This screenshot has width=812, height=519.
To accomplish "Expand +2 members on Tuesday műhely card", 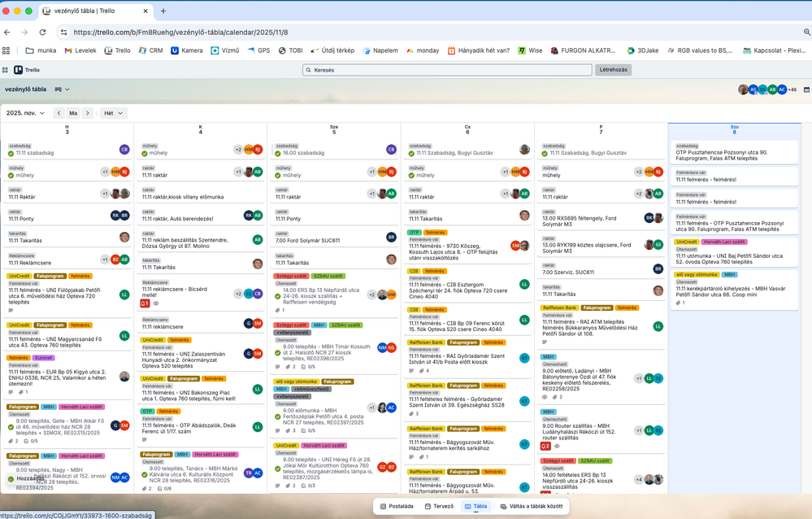I will (238, 150).
